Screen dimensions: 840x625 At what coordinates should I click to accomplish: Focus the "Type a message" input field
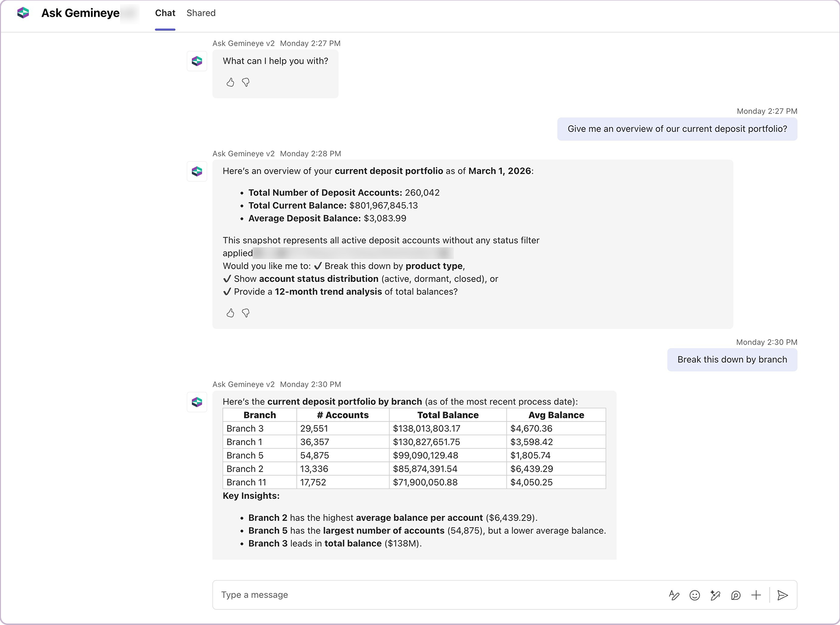tap(434, 595)
